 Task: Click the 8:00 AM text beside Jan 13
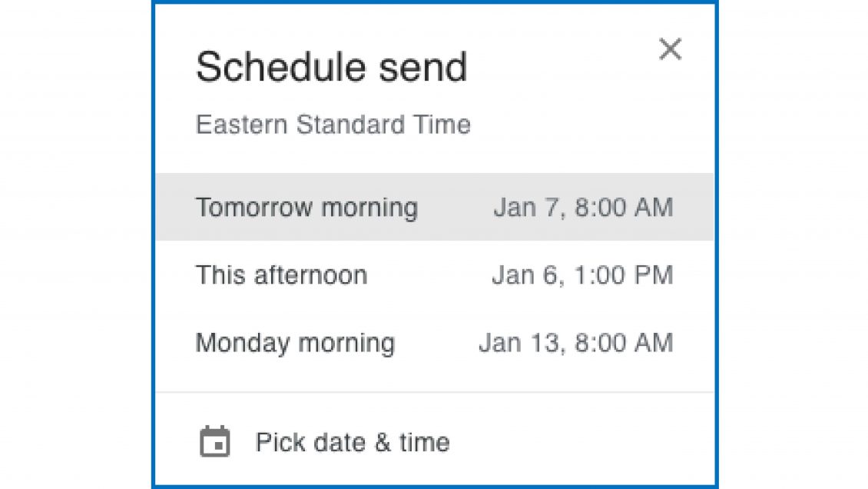point(624,343)
